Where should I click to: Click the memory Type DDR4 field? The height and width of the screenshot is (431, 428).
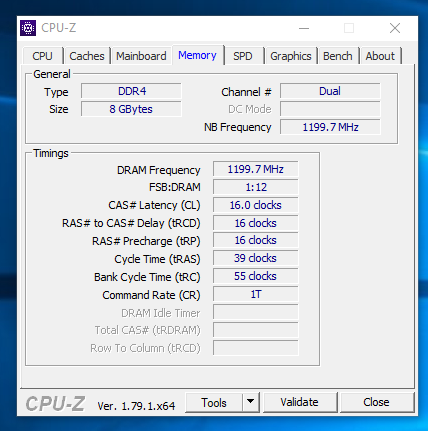(131, 91)
